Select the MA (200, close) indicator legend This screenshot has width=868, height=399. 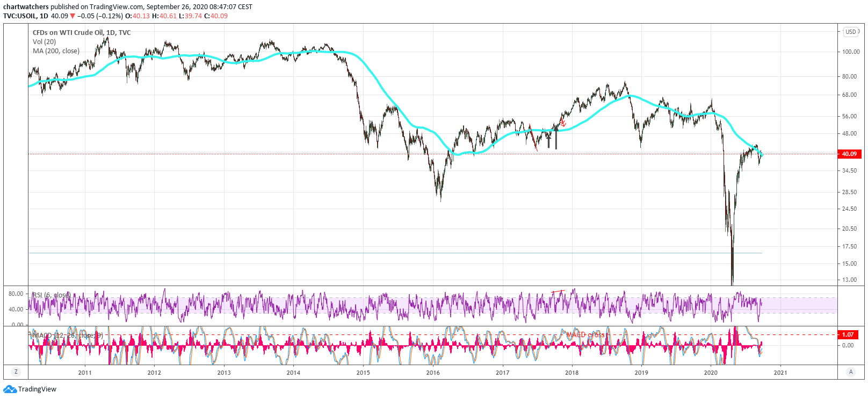click(x=56, y=51)
